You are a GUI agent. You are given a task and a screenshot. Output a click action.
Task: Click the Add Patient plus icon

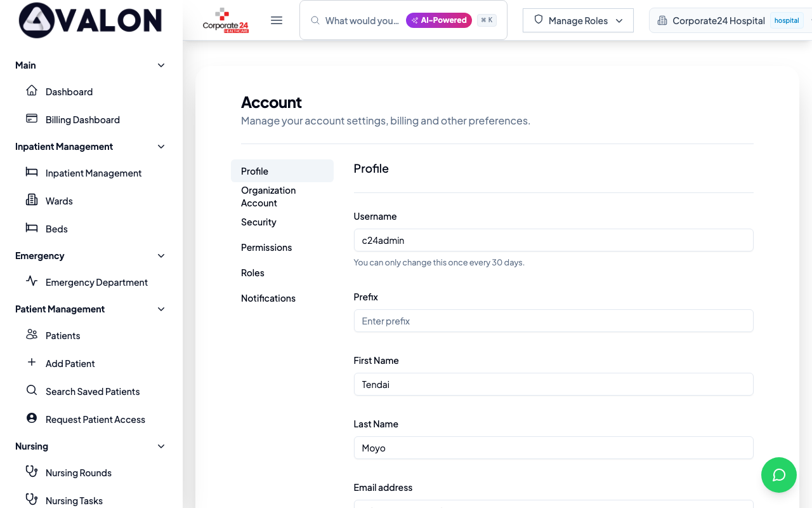coord(32,363)
